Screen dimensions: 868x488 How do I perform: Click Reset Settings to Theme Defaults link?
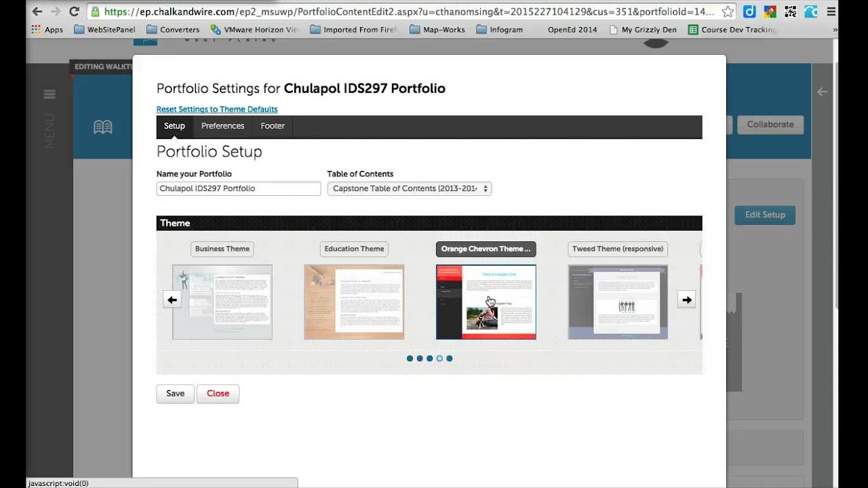click(217, 109)
